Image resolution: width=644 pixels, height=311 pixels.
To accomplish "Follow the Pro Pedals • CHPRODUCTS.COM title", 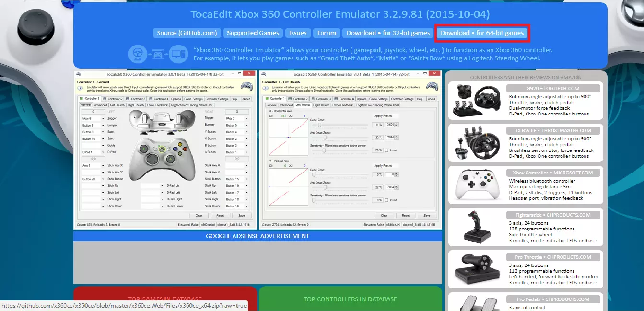I will [553, 299].
